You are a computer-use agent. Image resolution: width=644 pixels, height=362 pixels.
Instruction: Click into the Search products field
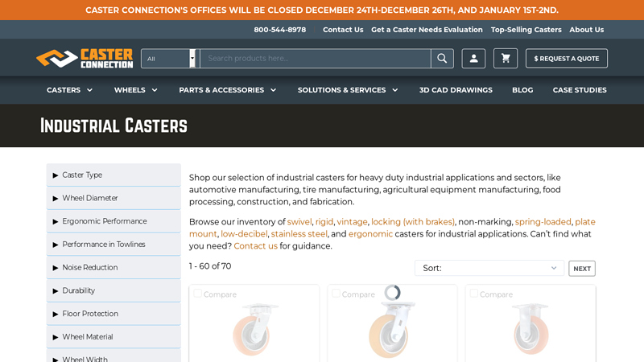314,59
